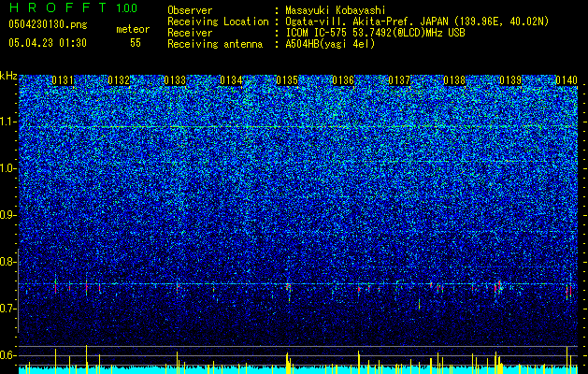Click the 0139 time marker
Image resolution: width=588 pixels, height=374 pixels.
click(510, 80)
